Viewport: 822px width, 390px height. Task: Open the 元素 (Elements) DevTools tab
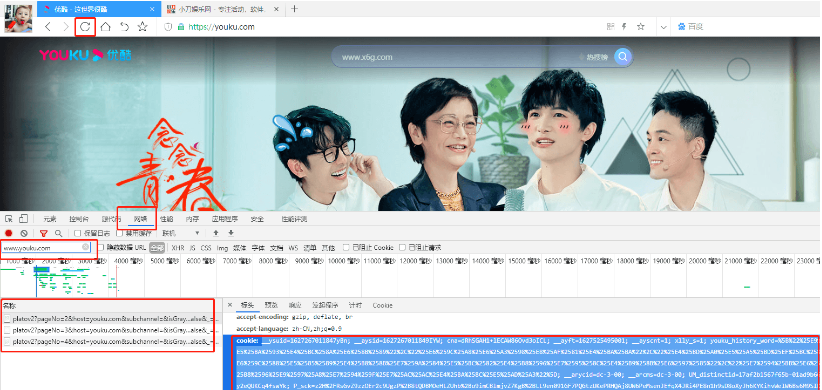coord(50,219)
